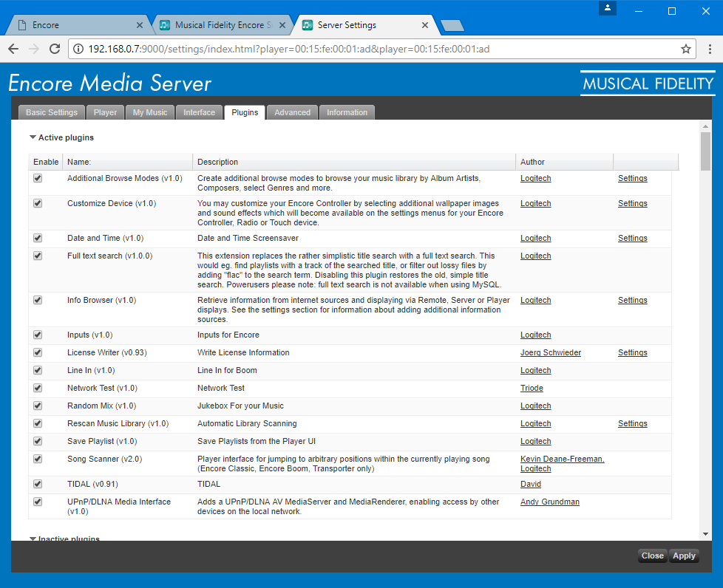The height and width of the screenshot is (588, 723).
Task: Open the Information tab
Action: [347, 112]
